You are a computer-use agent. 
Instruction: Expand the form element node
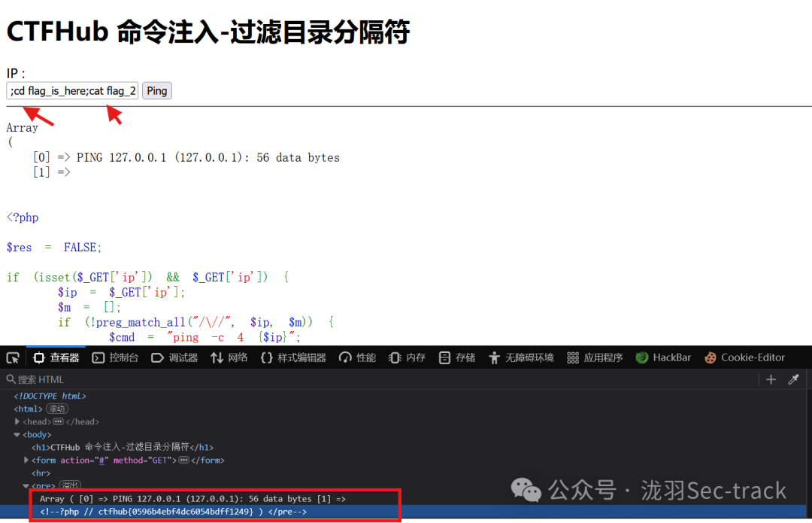click(x=26, y=460)
